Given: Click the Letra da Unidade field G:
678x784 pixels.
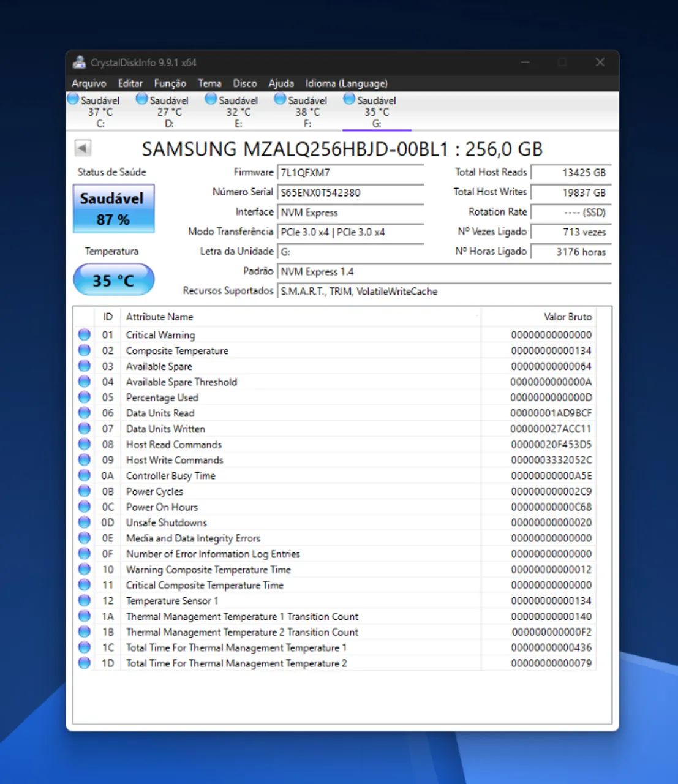Looking at the screenshot, I should [x=350, y=252].
